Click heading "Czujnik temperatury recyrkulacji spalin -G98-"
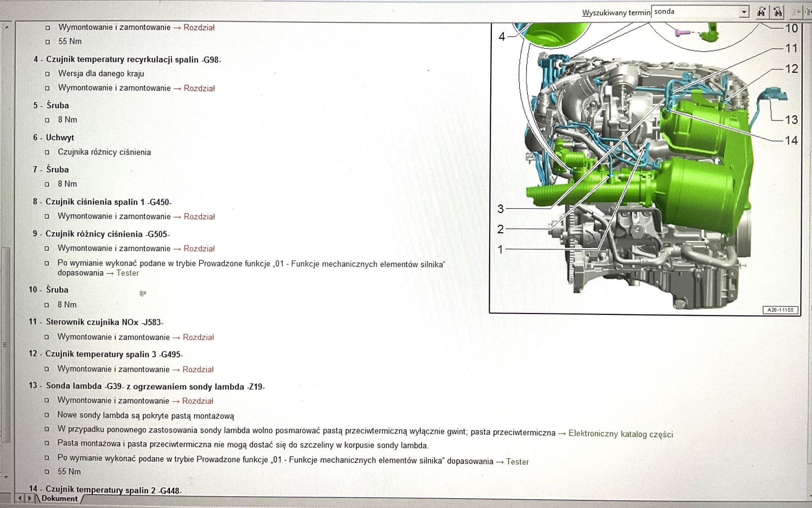 pos(133,59)
